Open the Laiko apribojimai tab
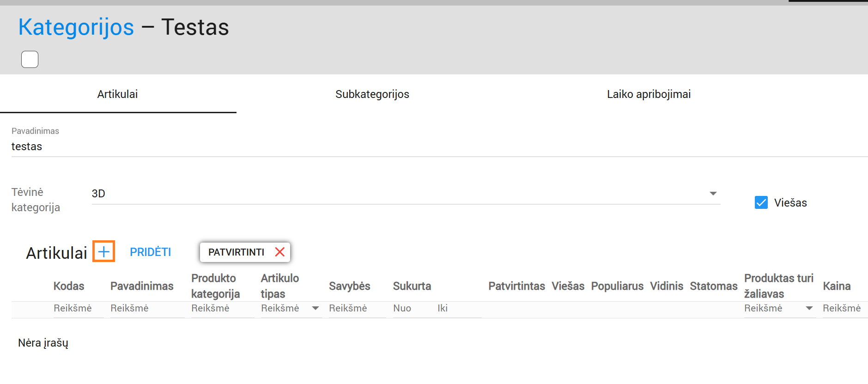Image resolution: width=868 pixels, height=384 pixels. [x=648, y=94]
